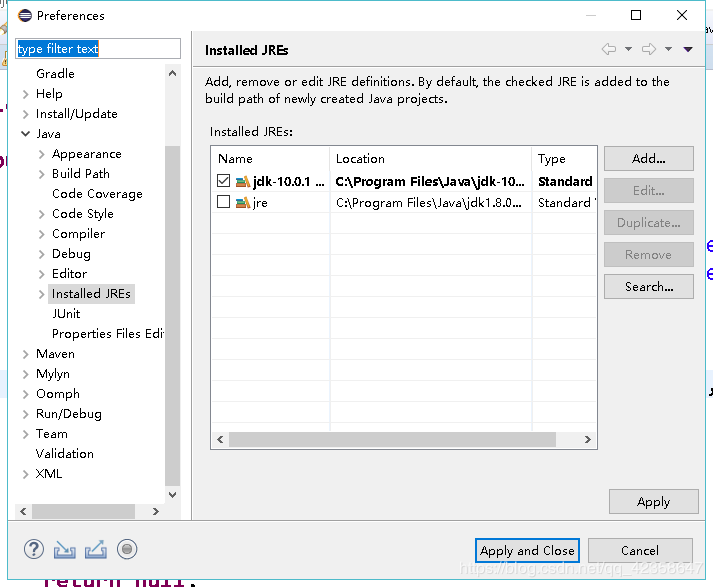Click the Duplicate... button

click(648, 222)
